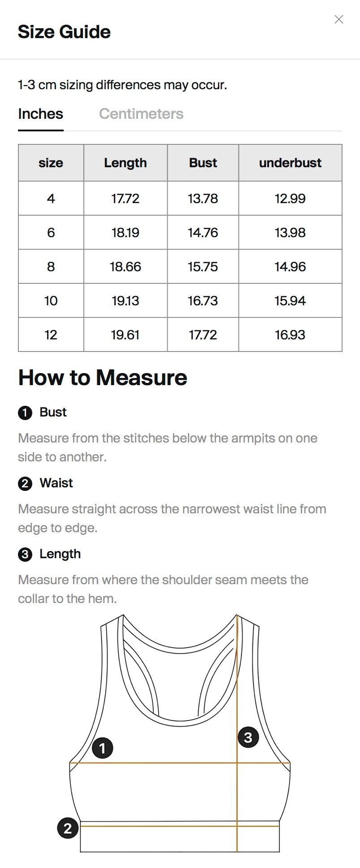Select the Inches tab
Image resolution: width=360 pixels, height=868 pixels.
click(x=41, y=114)
